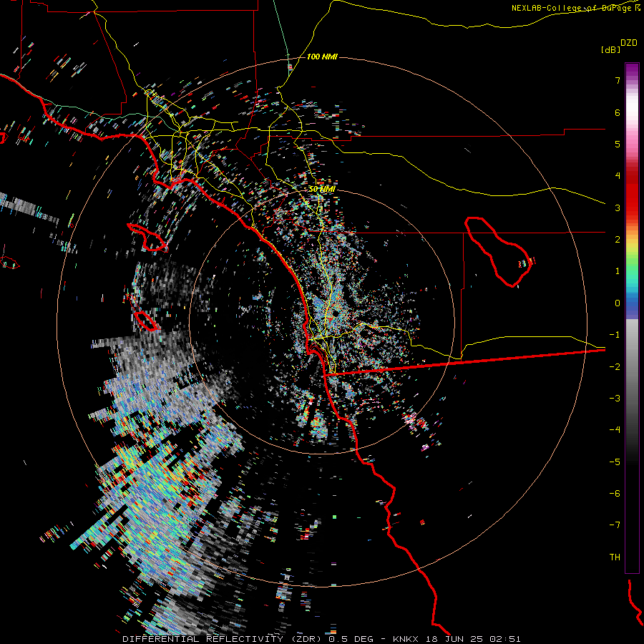Select the -1 value on the color scale
Viewport: 644px width, 644px height.
tap(615, 335)
